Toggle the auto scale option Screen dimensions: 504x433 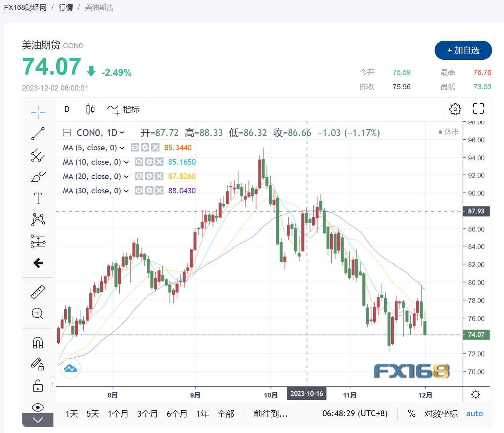[x=474, y=413]
